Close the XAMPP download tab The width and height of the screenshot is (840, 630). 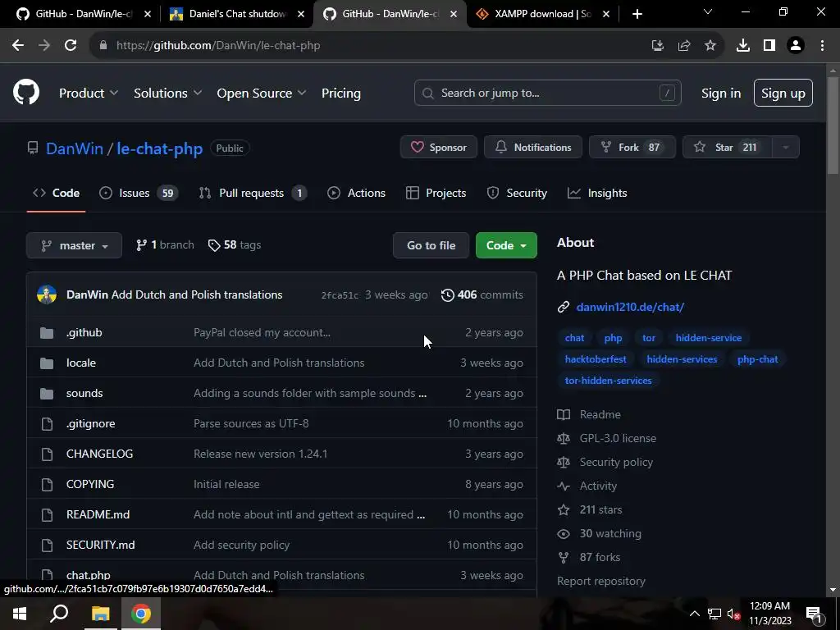pyautogui.click(x=606, y=14)
